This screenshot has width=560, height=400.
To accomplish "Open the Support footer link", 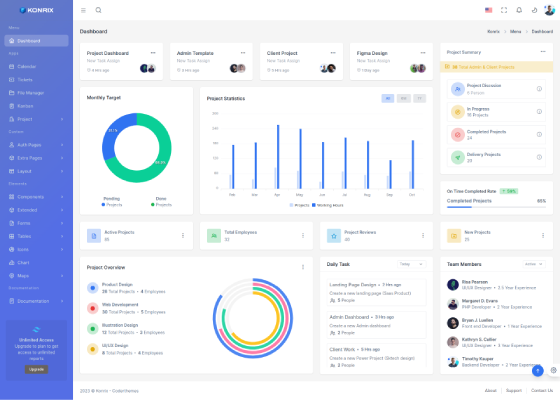I will tap(514, 391).
